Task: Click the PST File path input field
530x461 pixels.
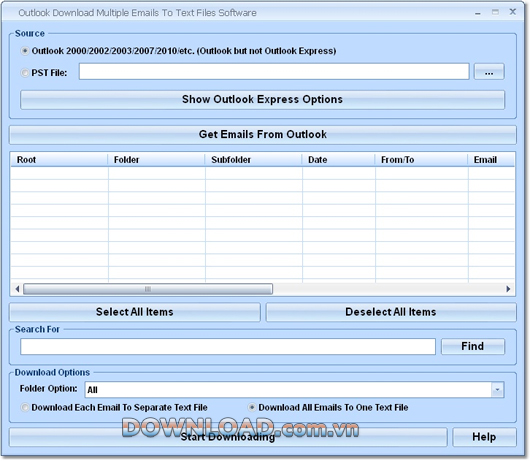Action: [274, 72]
